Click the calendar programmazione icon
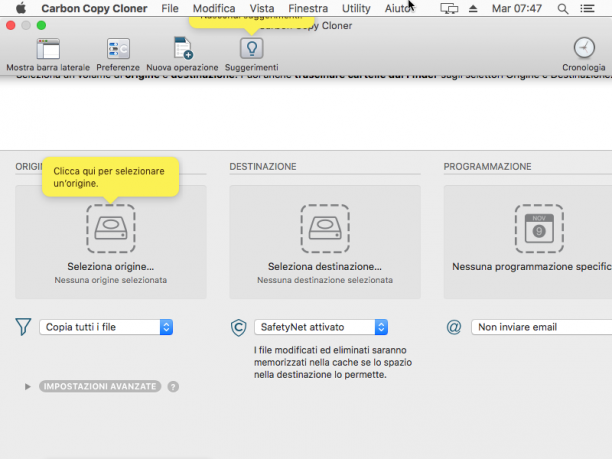 (539, 229)
